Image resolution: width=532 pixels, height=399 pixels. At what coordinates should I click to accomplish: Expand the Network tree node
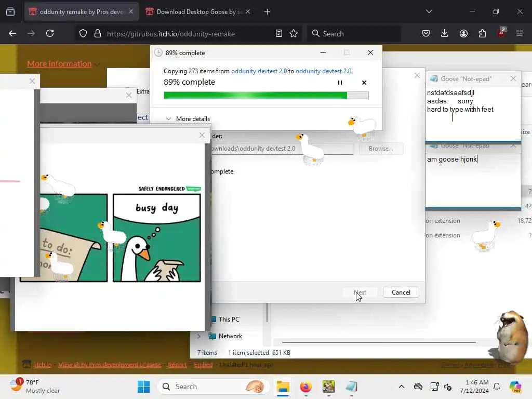coord(199,336)
